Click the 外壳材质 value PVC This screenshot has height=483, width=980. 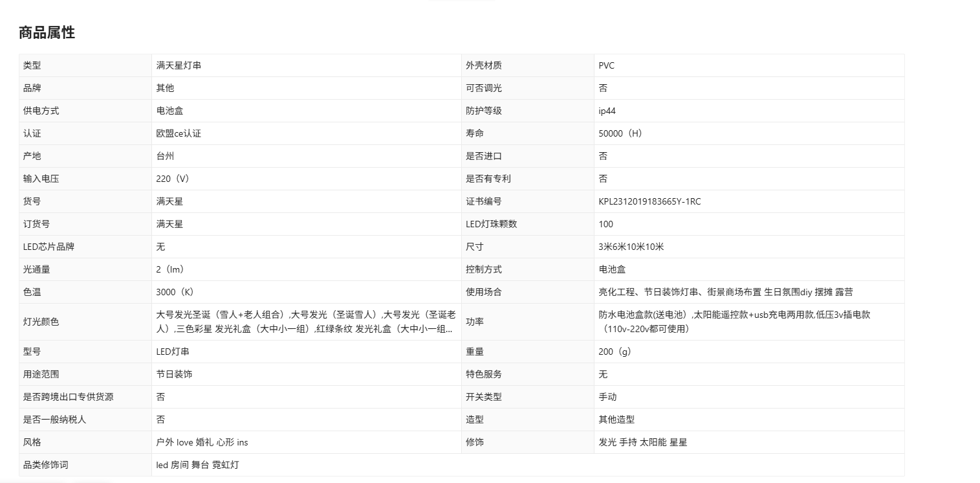(x=607, y=65)
